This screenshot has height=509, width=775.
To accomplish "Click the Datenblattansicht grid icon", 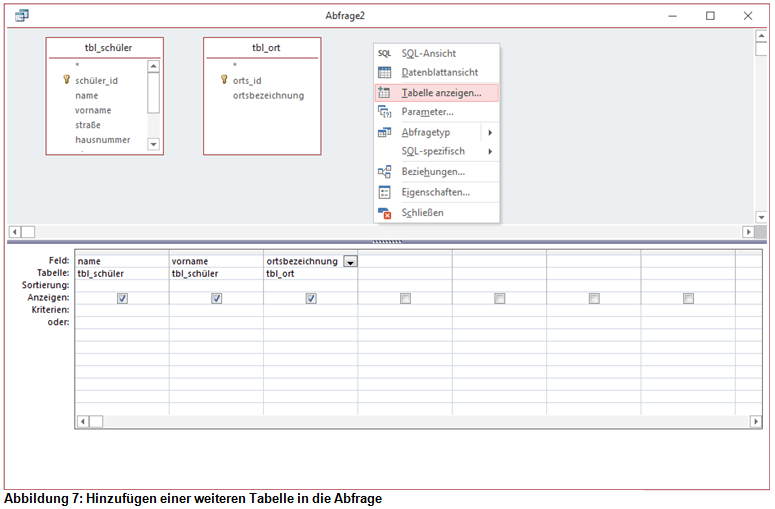I will point(384,72).
